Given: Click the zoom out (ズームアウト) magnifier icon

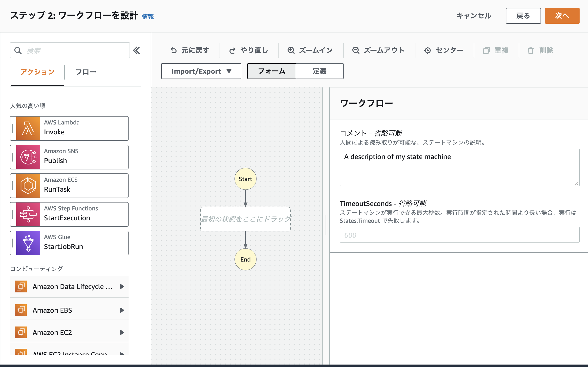Looking at the screenshot, I should click(356, 50).
